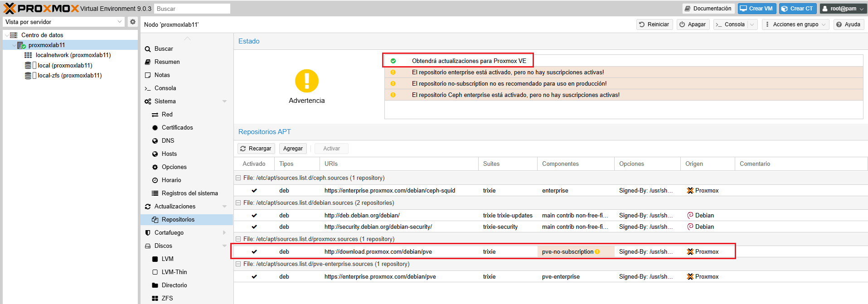The height and width of the screenshot is (304, 868).
Task: Sort by the Componentes column header
Action: tap(576, 164)
